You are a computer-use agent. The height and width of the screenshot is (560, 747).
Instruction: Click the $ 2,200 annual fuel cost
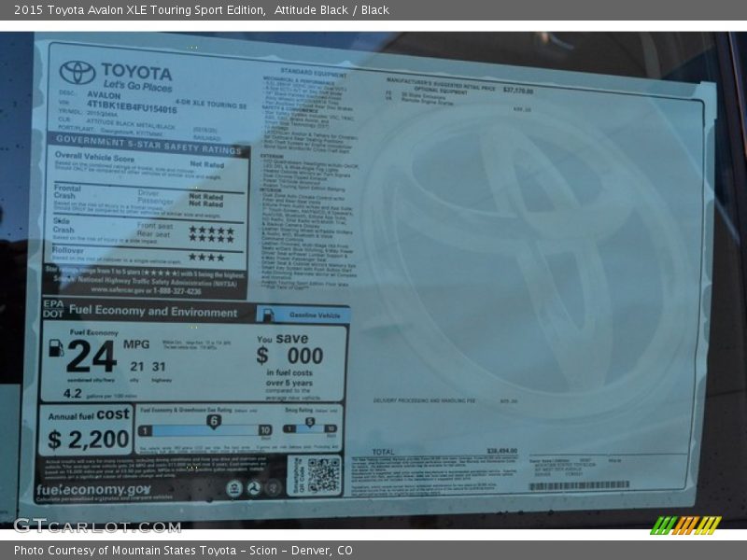pos(88,440)
